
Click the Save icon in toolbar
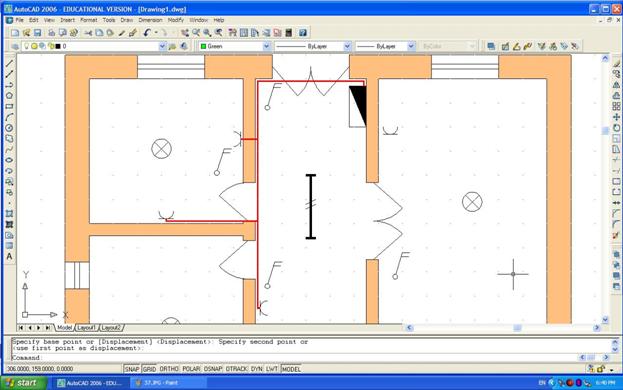pyautogui.click(x=37, y=33)
